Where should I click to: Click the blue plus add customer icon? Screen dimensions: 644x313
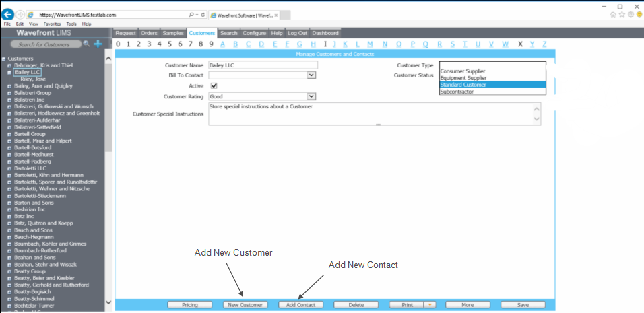(x=98, y=44)
